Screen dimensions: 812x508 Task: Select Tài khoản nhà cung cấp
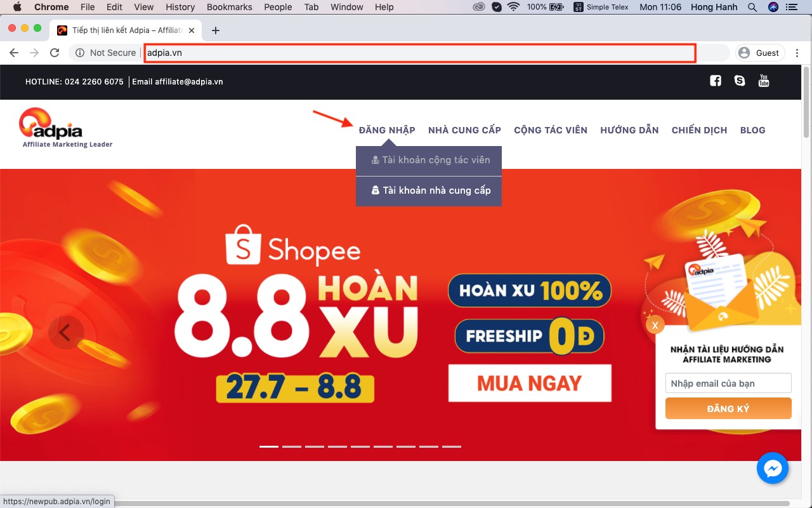(429, 190)
